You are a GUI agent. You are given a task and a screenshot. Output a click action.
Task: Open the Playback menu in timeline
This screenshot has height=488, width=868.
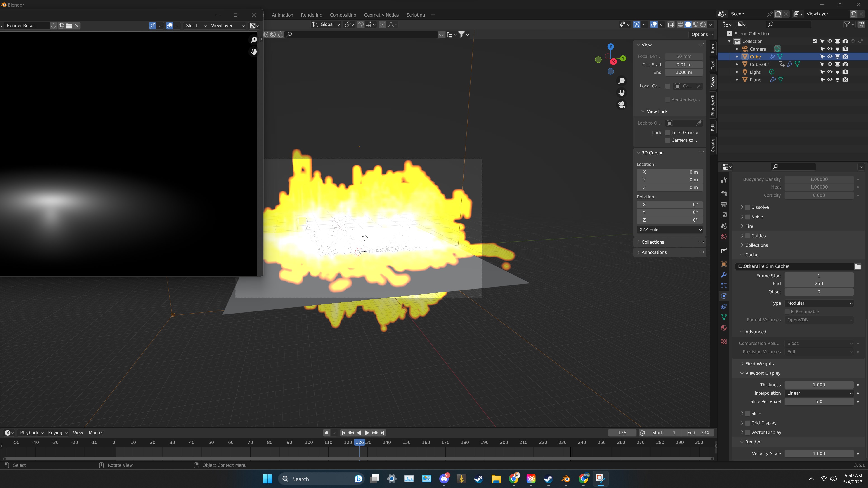[x=29, y=432]
